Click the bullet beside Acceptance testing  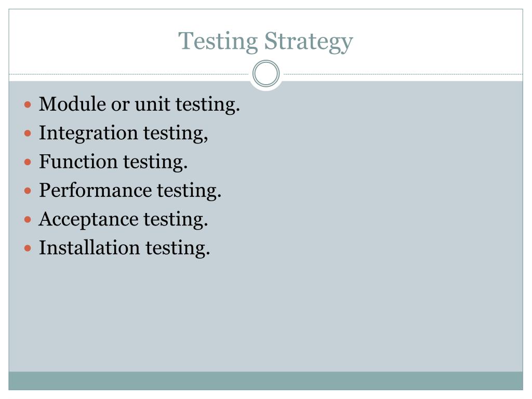click(28, 220)
